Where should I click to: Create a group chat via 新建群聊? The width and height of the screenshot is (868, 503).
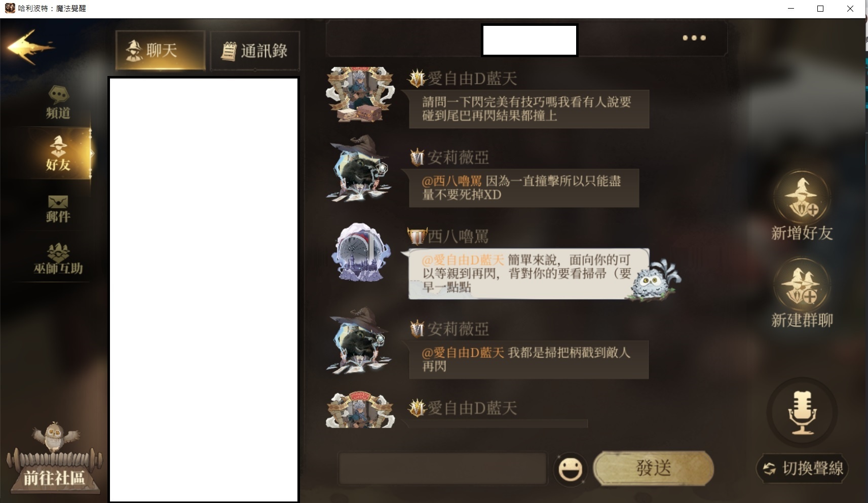pyautogui.click(x=802, y=293)
